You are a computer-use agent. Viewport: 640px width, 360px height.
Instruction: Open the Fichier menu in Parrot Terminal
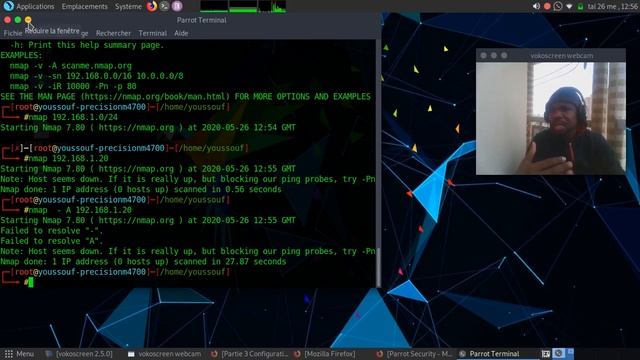pyautogui.click(x=13, y=33)
